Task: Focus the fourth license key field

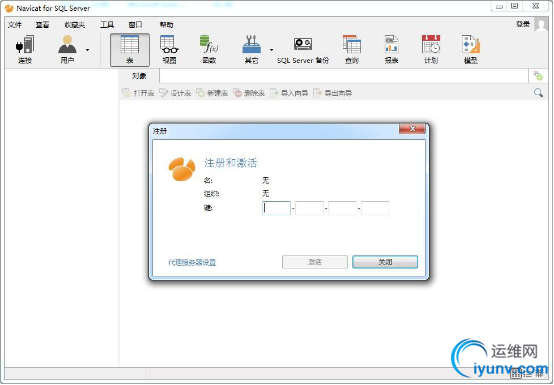Action: (375, 208)
